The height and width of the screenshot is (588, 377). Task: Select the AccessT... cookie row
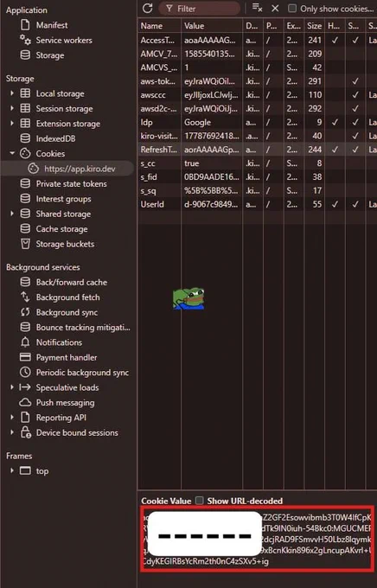258,40
